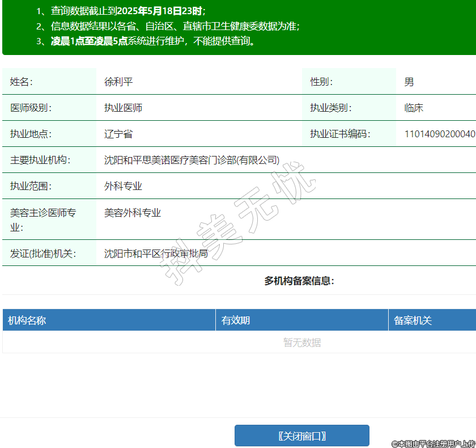This screenshot has width=476, height=448.
Task: Click the system maintenance time notice line
Action: point(153,41)
